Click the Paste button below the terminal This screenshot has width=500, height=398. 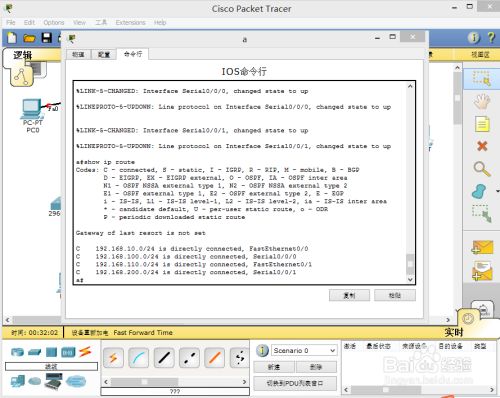pos(395,295)
